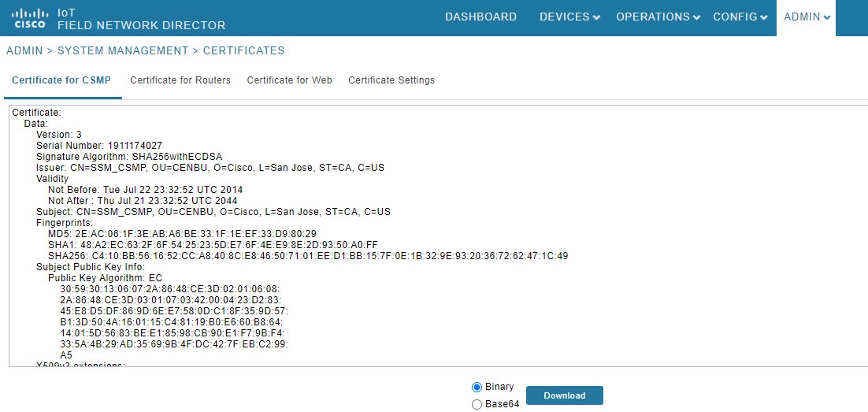
Task: Click the chevron arrow beside Operations
Action: pos(696,17)
